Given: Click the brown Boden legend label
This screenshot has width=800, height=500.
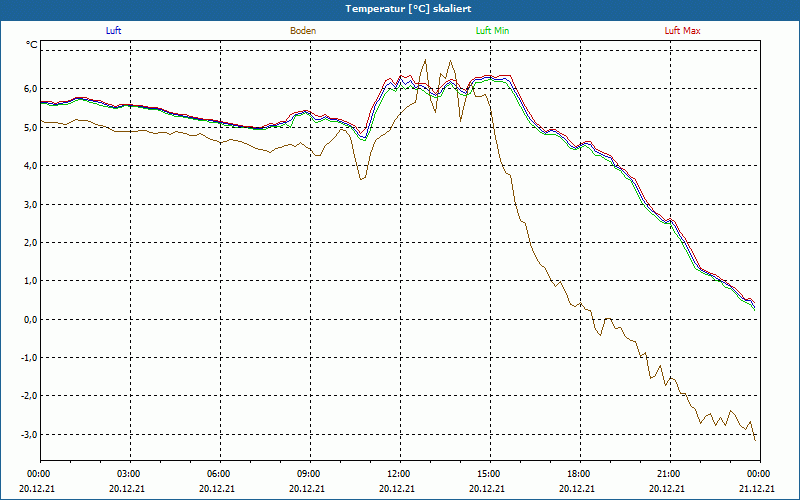Looking at the screenshot, I should point(303,31).
